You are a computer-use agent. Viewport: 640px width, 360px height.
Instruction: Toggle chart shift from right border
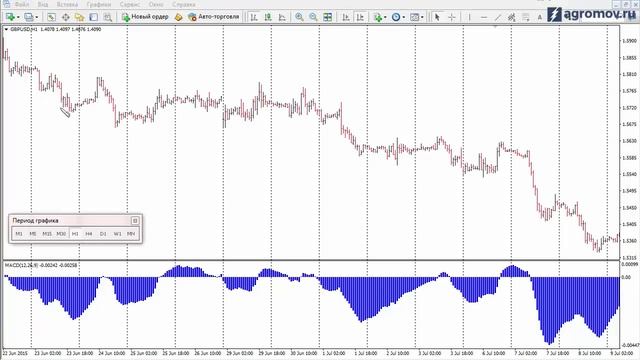tap(360, 17)
